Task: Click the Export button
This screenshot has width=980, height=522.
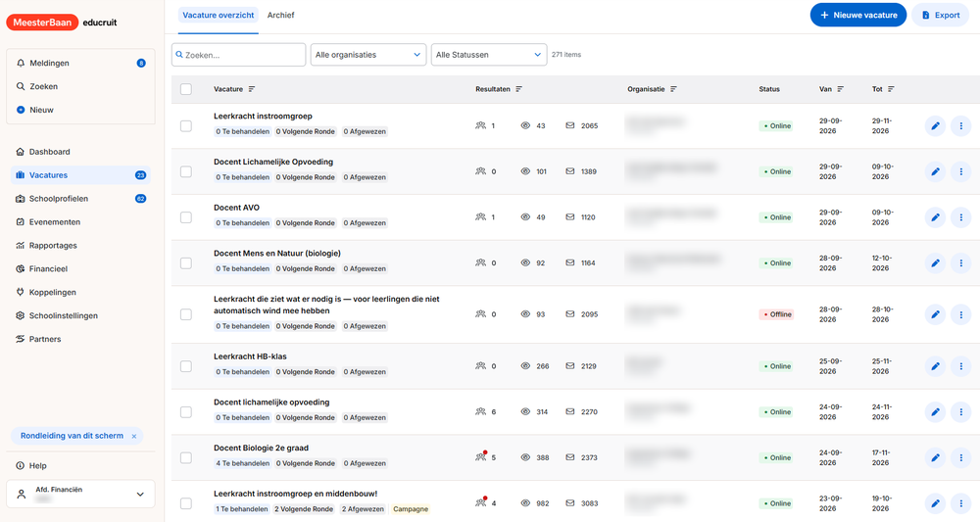Action: coord(940,15)
